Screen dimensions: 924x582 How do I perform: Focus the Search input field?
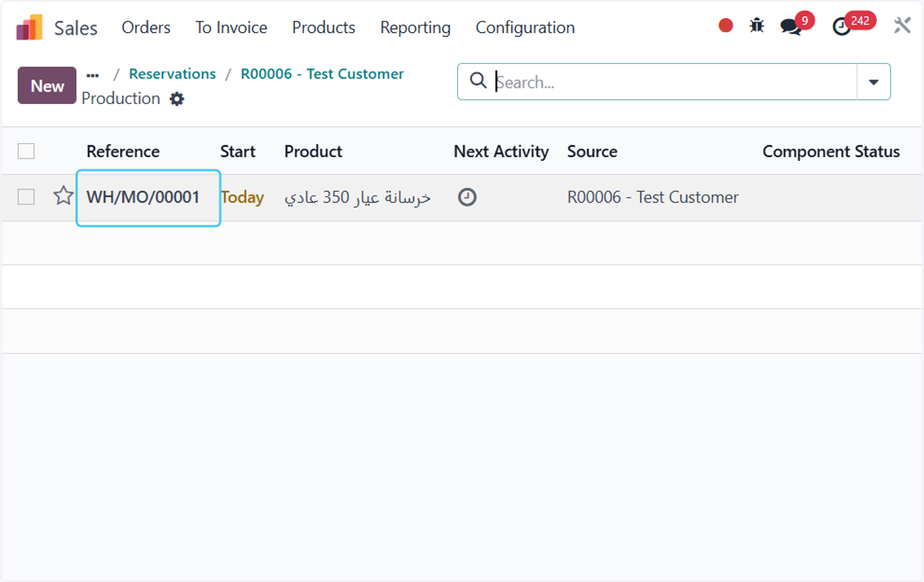pos(674,82)
